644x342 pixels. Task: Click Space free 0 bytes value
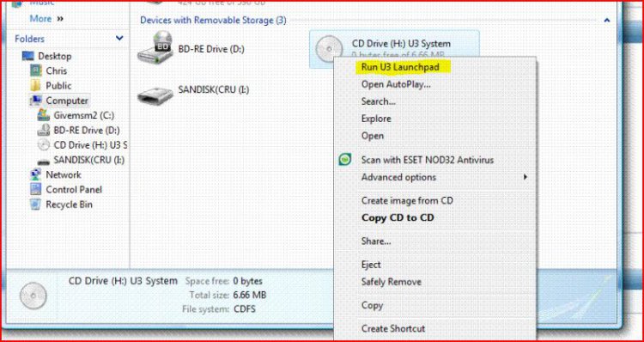pyautogui.click(x=247, y=282)
